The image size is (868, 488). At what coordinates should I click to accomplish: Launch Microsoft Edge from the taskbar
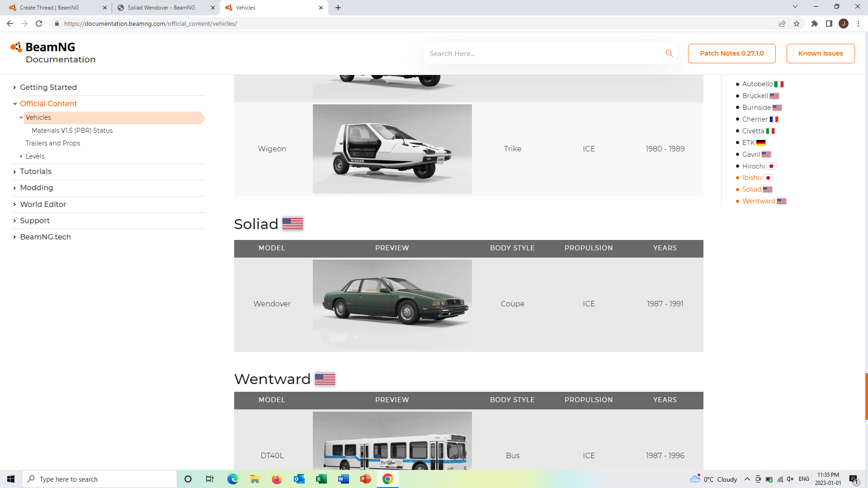tap(232, 479)
